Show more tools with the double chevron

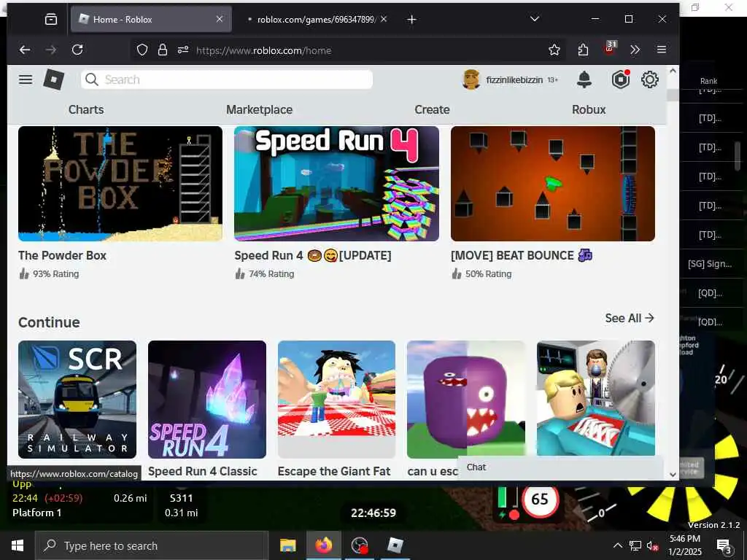635,50
